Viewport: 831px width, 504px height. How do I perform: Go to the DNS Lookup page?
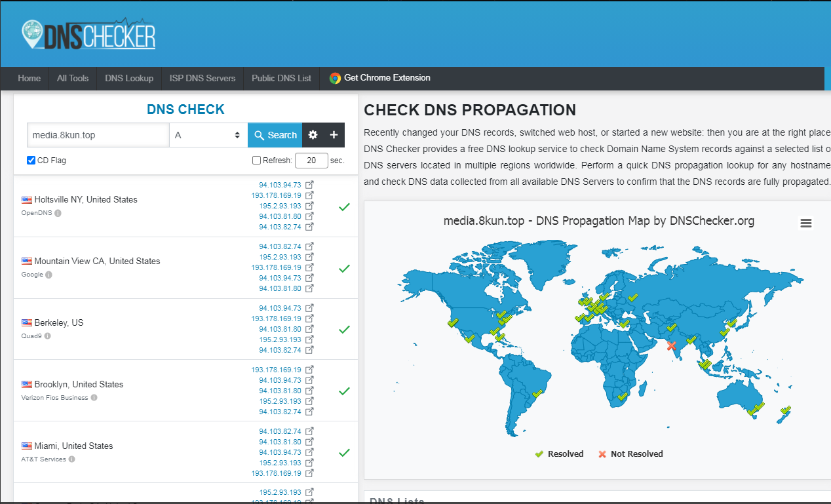[x=129, y=78]
